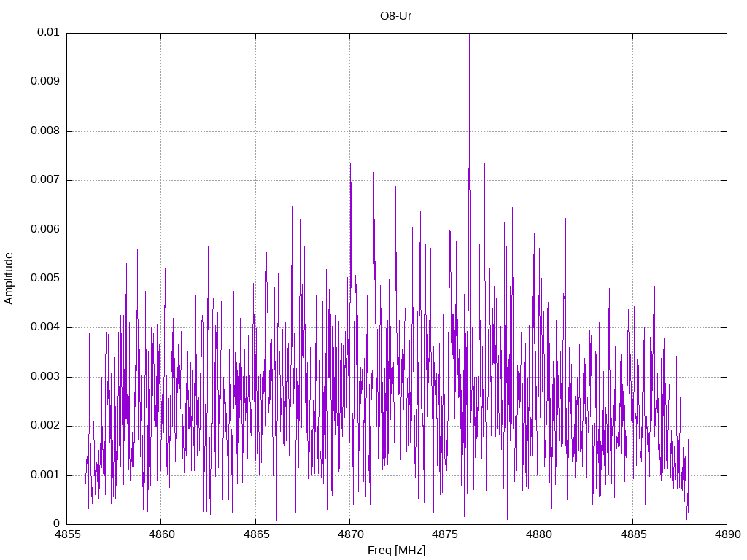Click the plot title O8-Ur
Screen dimensions: 747x560
click(x=395, y=16)
